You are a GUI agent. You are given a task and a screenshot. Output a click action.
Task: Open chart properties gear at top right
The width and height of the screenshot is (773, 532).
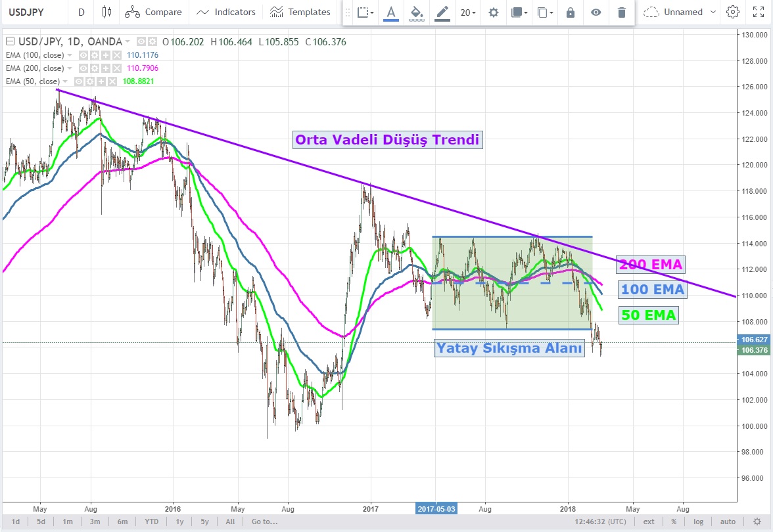[x=732, y=12]
